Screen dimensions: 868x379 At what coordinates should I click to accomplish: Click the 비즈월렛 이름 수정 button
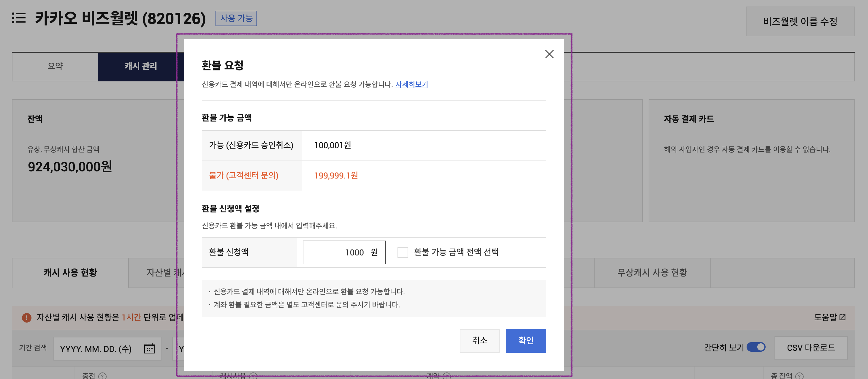pos(800,22)
